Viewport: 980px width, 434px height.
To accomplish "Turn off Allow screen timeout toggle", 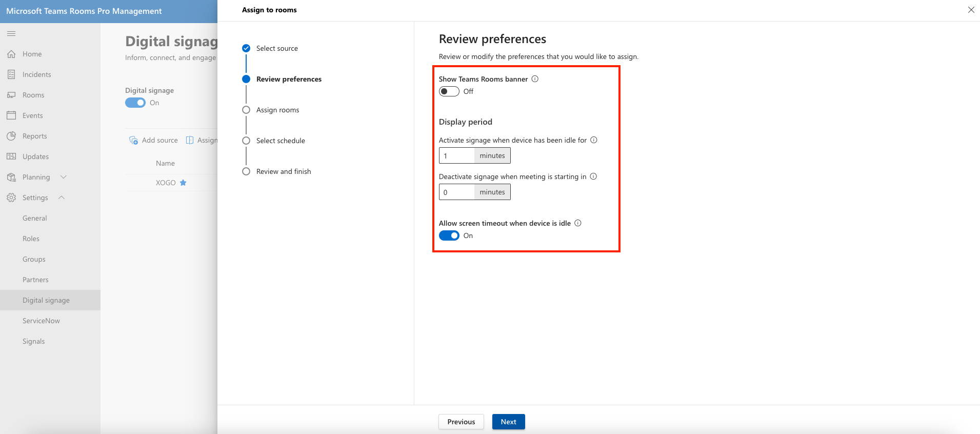I will pyautogui.click(x=449, y=235).
